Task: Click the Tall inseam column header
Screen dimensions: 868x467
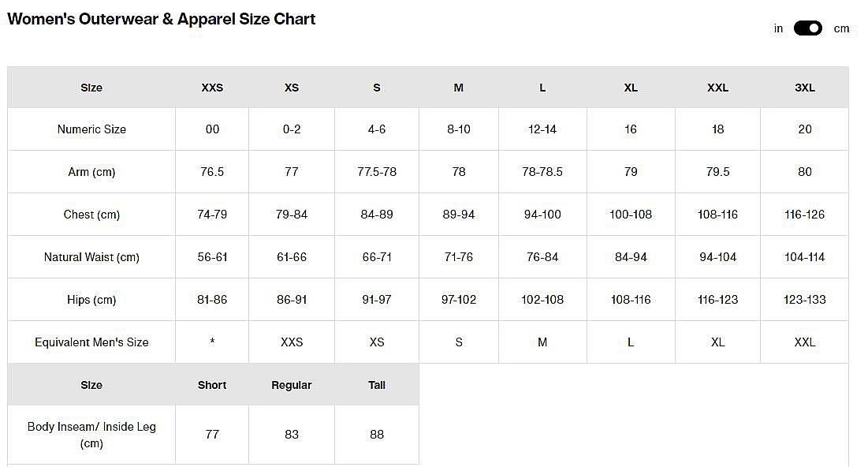Action: 377,385
